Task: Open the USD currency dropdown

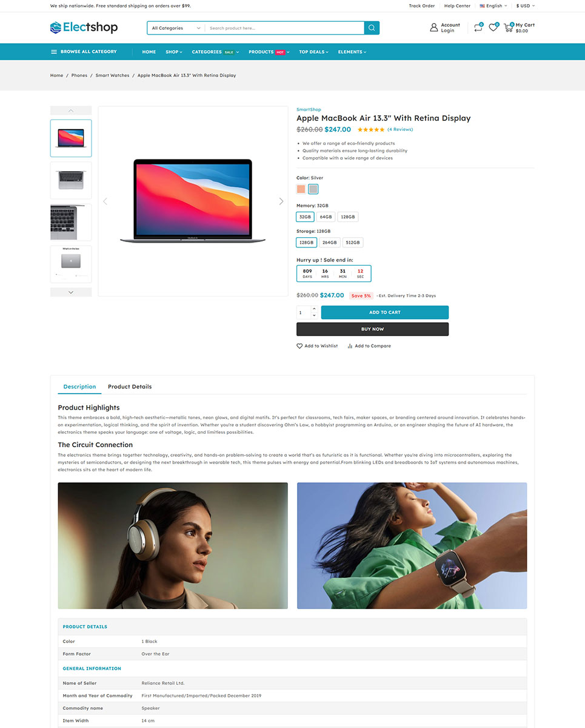Action: pyautogui.click(x=525, y=6)
